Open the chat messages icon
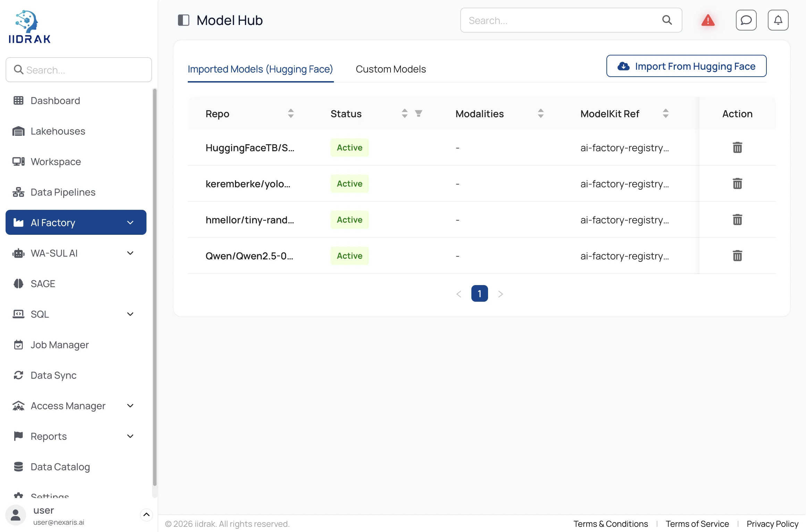 tap(746, 20)
